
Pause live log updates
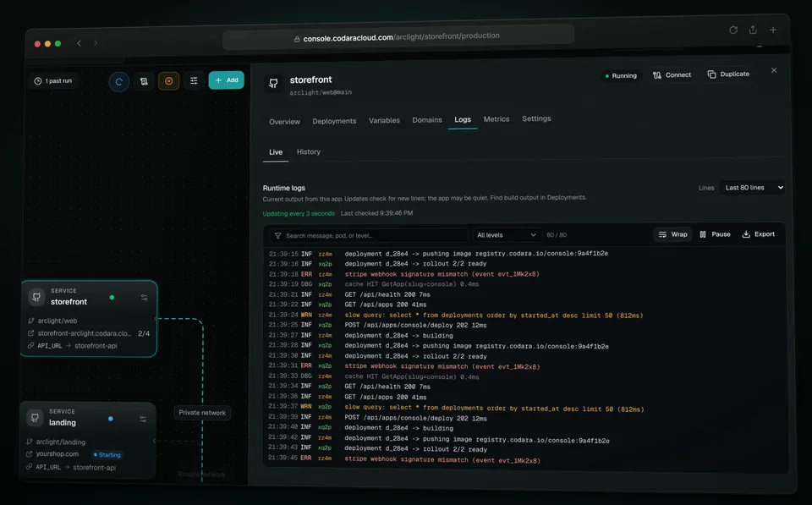click(715, 234)
